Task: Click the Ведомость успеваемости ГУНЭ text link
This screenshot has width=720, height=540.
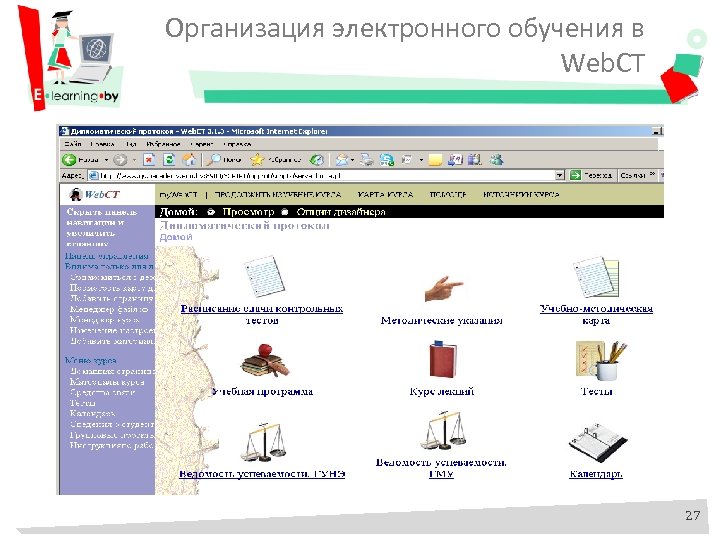Action: click(x=262, y=474)
